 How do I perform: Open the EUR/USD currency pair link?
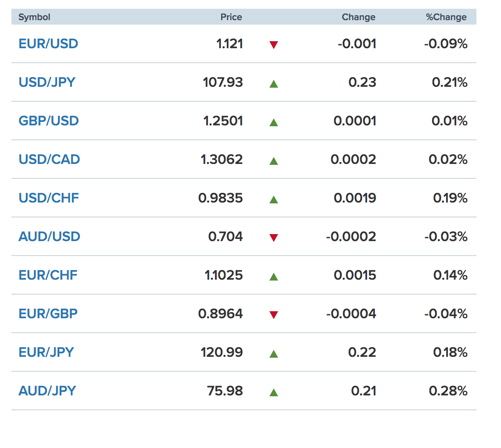[48, 44]
